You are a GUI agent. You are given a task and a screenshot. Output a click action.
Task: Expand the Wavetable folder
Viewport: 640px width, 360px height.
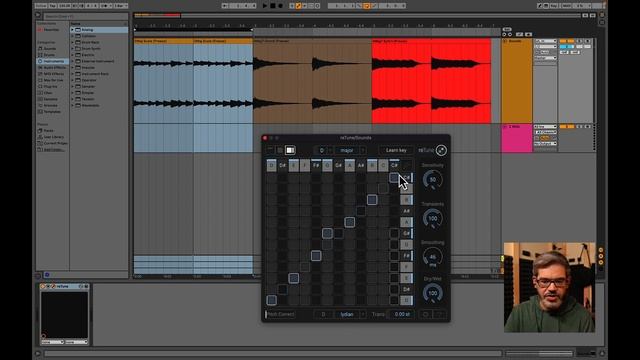73,105
